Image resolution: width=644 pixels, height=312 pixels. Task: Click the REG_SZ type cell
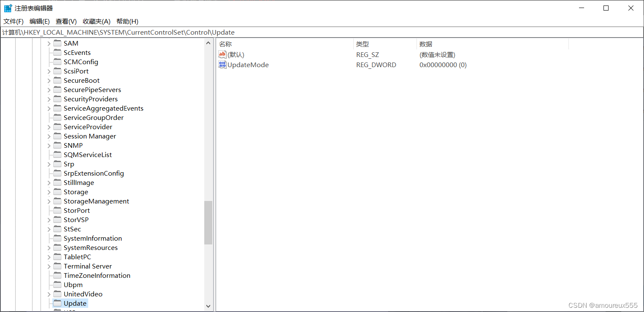[368, 55]
